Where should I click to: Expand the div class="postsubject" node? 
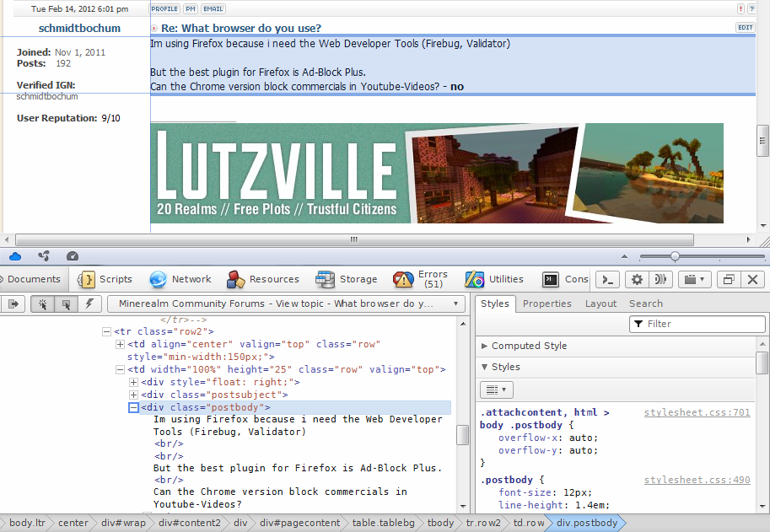[133, 395]
